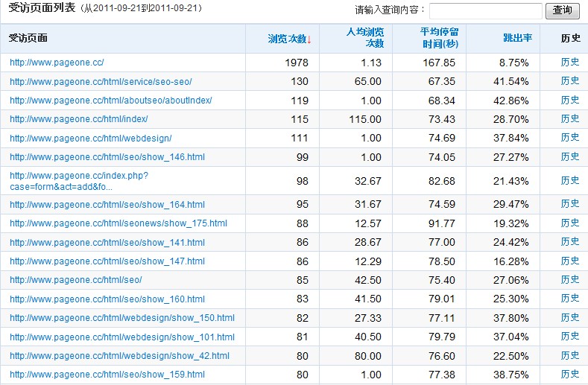Open the aboutseo/aboutIndex/ page link
This screenshot has height=385, width=588.
click(x=111, y=100)
